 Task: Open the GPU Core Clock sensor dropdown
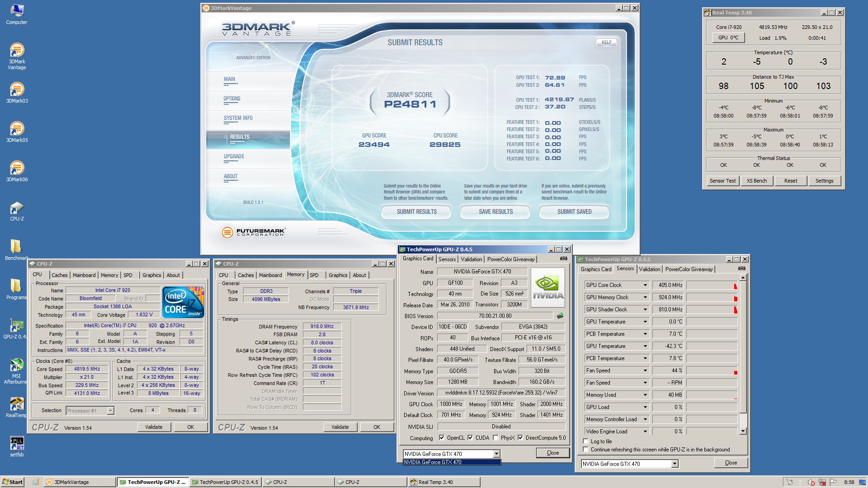click(645, 285)
